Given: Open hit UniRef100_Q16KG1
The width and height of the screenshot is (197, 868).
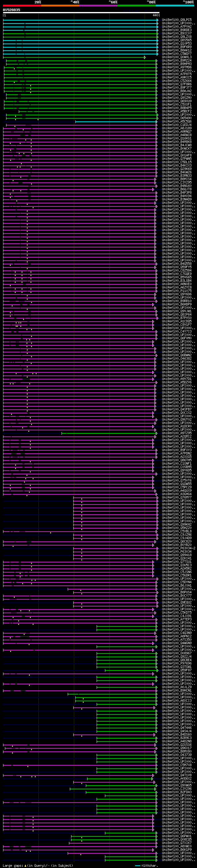Looking at the screenshot, I should pyautogui.click(x=177, y=139).
